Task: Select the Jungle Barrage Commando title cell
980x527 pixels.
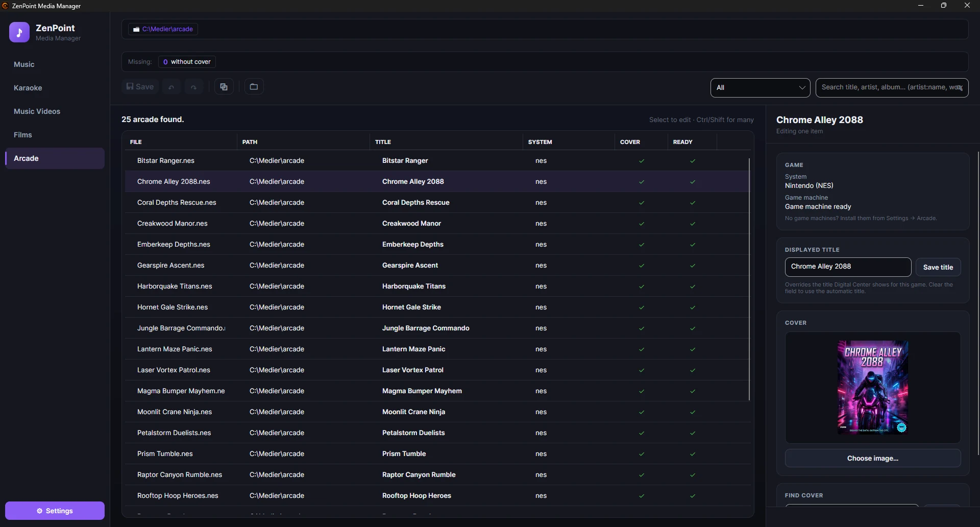Action: [x=426, y=328]
